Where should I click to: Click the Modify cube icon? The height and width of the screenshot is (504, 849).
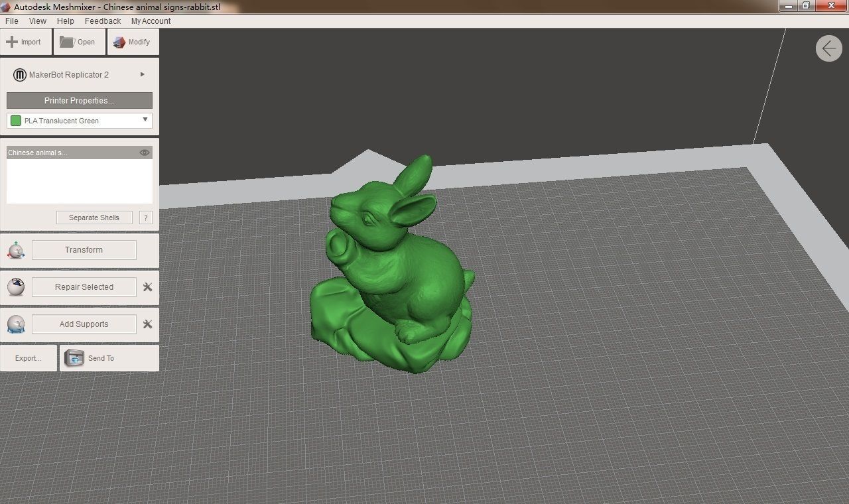[x=119, y=42]
